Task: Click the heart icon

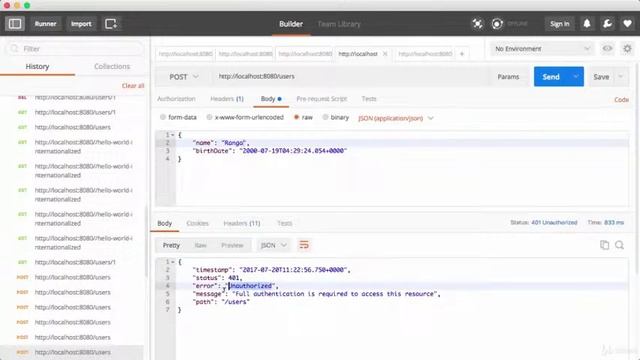Action: pos(627,24)
